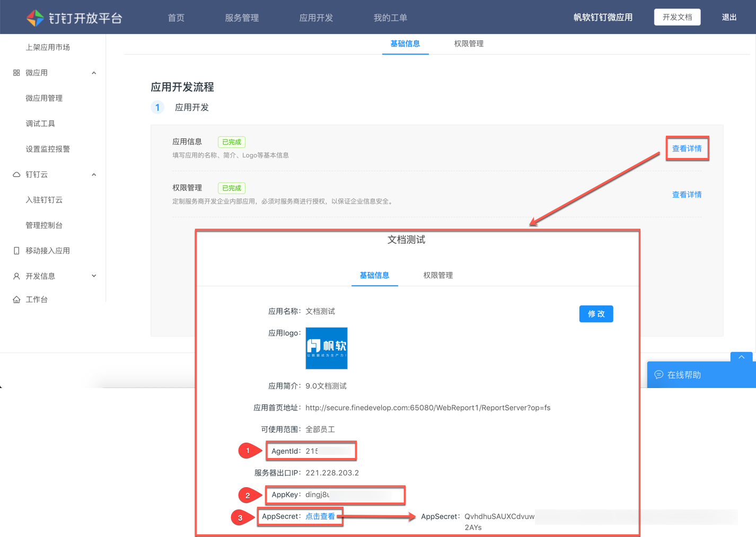Image resolution: width=756 pixels, height=537 pixels.
Task: Click the 文档测试 panel title
Action: [406, 240]
